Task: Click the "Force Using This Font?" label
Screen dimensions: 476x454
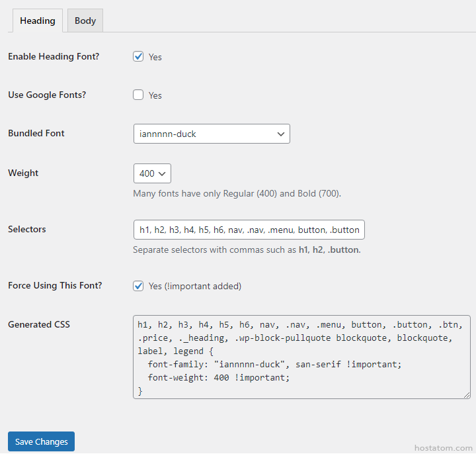Action: click(x=55, y=286)
